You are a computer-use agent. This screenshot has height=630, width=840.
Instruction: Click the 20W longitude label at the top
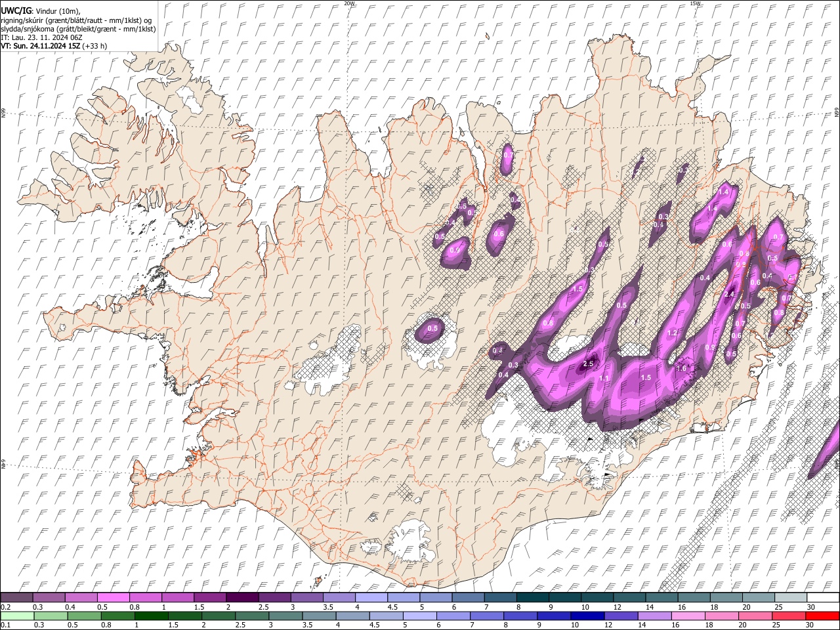coord(349,3)
